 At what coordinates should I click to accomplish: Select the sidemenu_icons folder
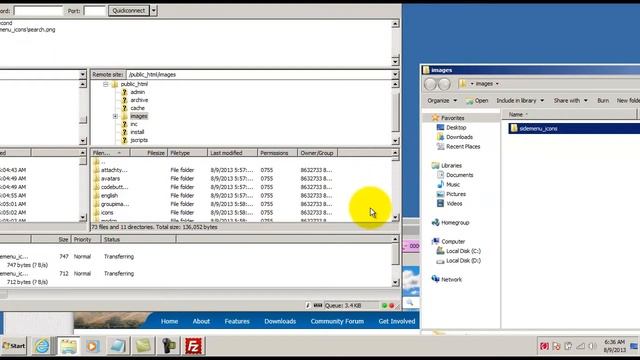pos(574,129)
